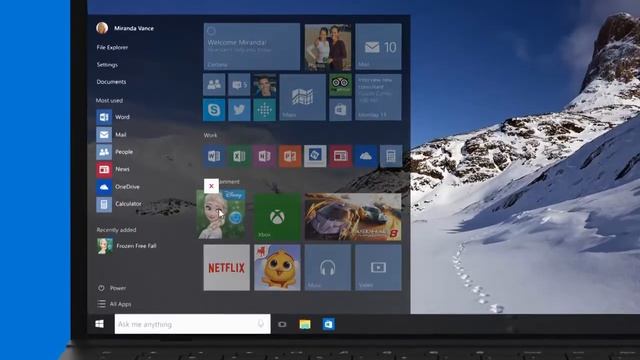The width and height of the screenshot is (640, 360).
Task: Open Documents from the Start menu list
Action: [111, 82]
